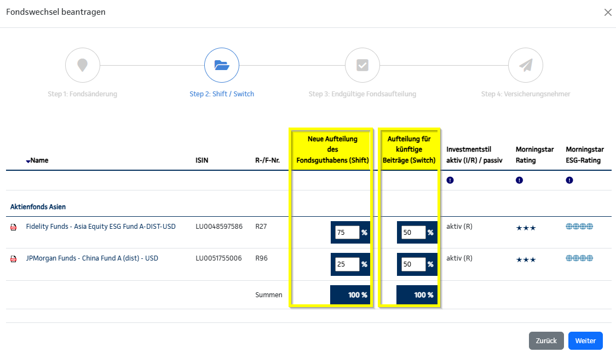
Task: Open PDF icon for JPMorgan China Fund
Action: pos(14,259)
